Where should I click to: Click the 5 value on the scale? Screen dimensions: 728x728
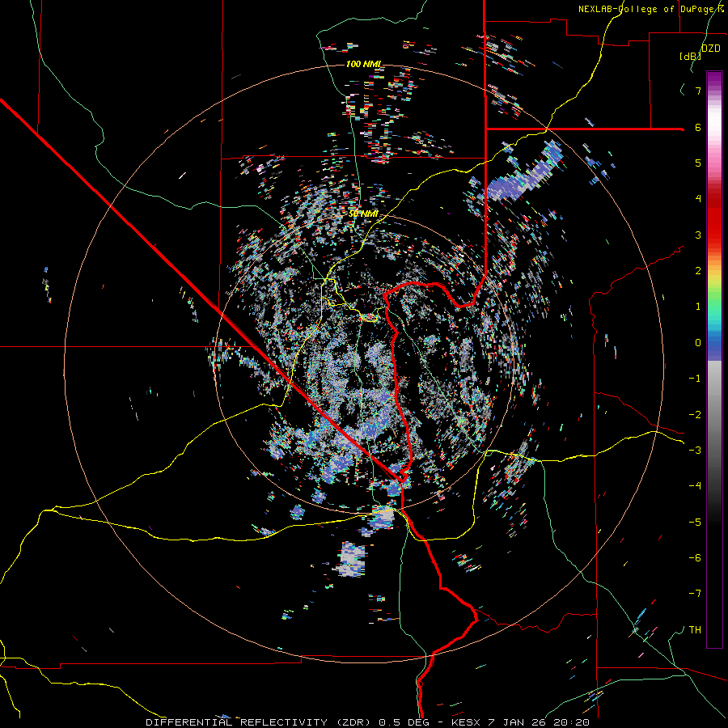(x=698, y=163)
